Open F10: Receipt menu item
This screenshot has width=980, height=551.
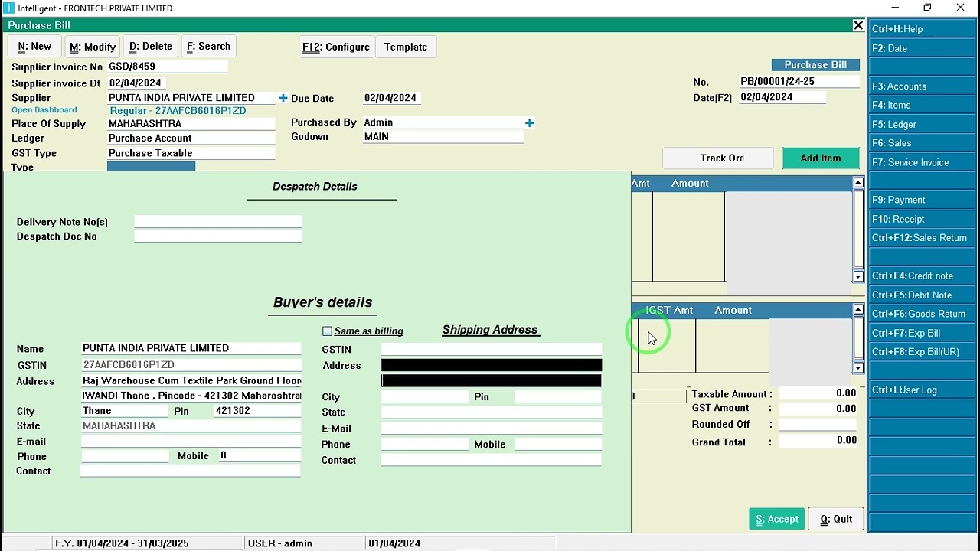[x=922, y=219]
